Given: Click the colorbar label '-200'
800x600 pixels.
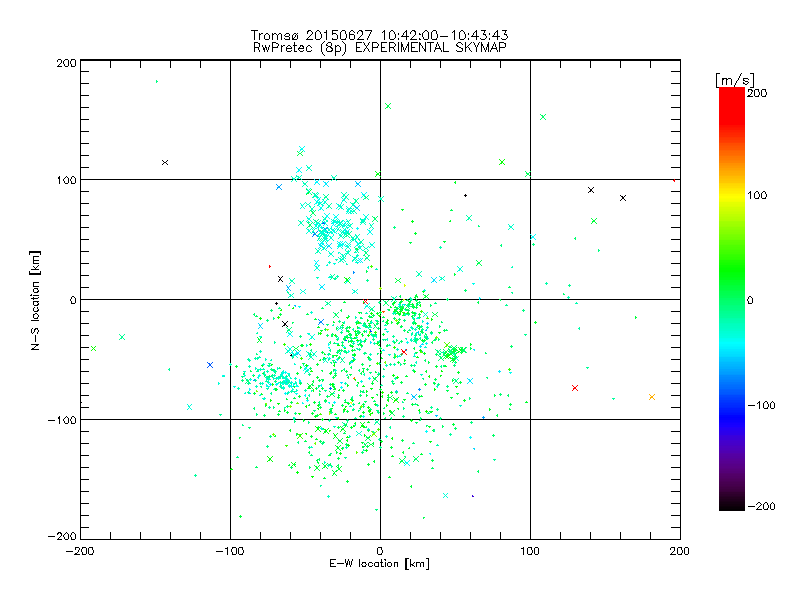Looking at the screenshot, I should pyautogui.click(x=762, y=507).
